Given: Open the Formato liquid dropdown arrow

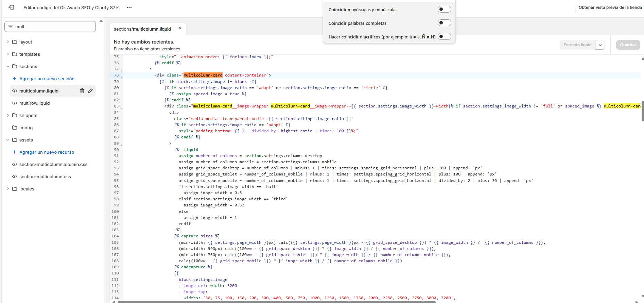Looking at the screenshot, I should click(600, 45).
